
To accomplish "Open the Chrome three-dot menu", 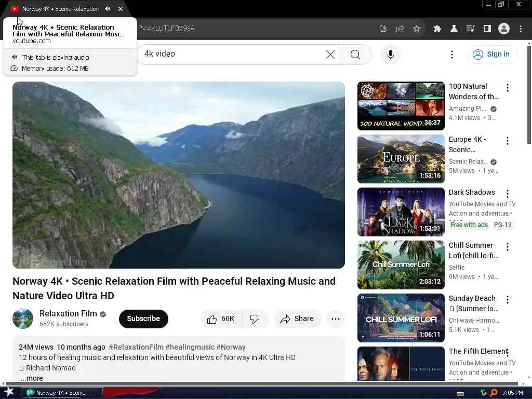I will point(521,29).
